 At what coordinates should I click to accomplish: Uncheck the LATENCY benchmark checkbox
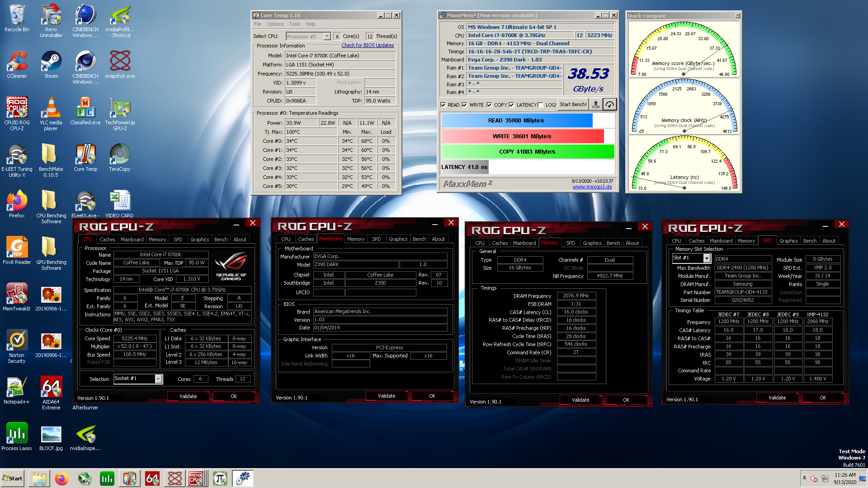coord(511,105)
